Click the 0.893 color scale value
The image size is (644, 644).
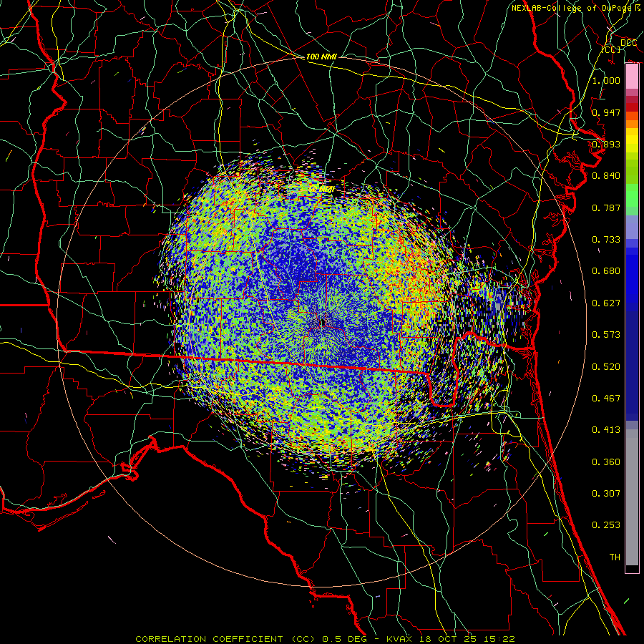coord(606,144)
